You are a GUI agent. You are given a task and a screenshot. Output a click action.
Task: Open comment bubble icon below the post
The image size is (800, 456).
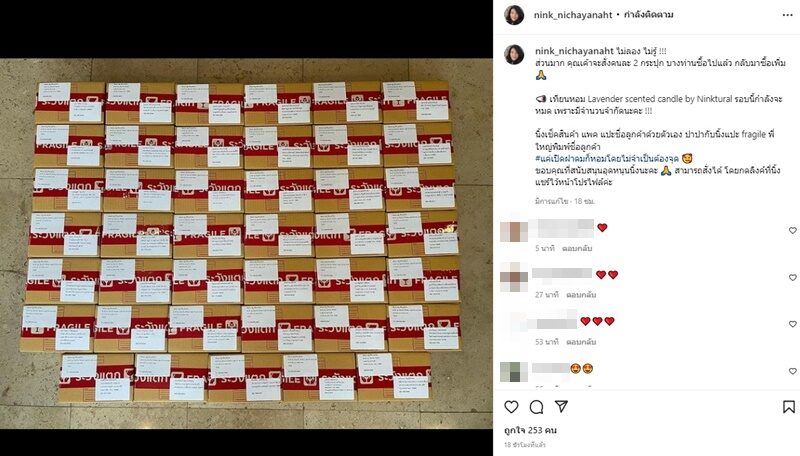[536, 407]
